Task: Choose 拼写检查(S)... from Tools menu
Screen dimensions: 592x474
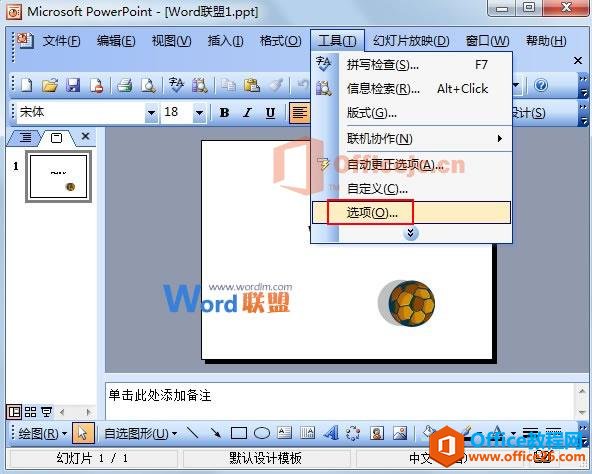Action: pyautogui.click(x=411, y=65)
